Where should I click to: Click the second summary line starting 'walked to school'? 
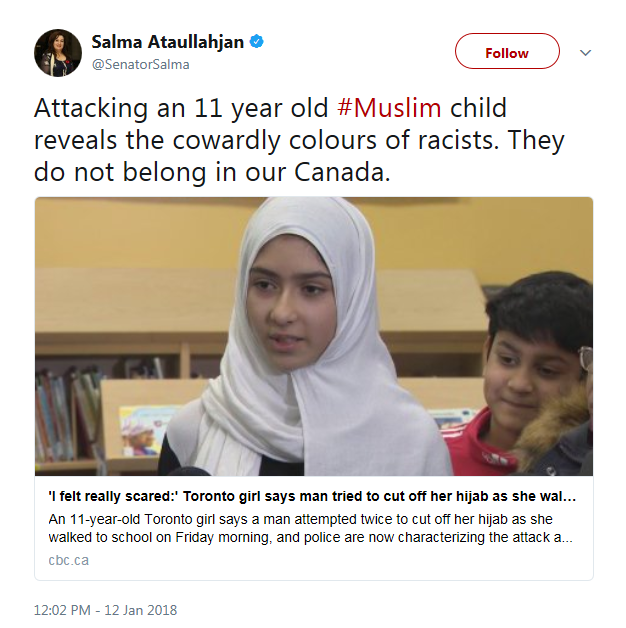[x=310, y=537]
